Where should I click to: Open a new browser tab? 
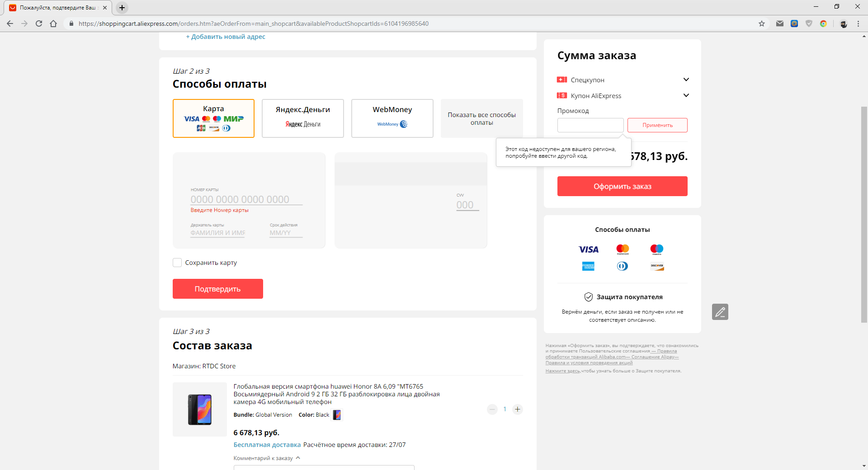pos(122,8)
